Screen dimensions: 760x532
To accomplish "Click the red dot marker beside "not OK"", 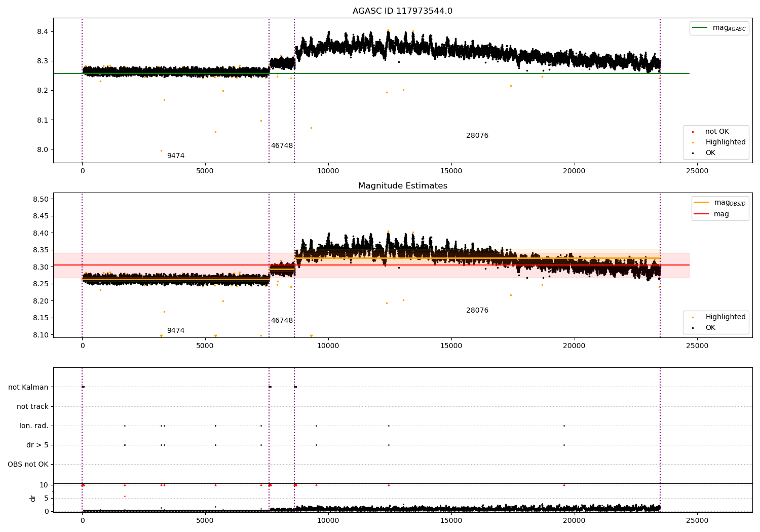I will tap(693, 132).
